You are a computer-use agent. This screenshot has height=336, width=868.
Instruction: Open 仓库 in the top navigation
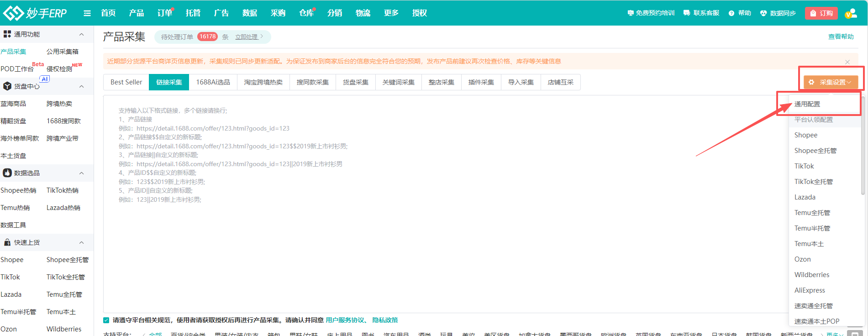306,13
